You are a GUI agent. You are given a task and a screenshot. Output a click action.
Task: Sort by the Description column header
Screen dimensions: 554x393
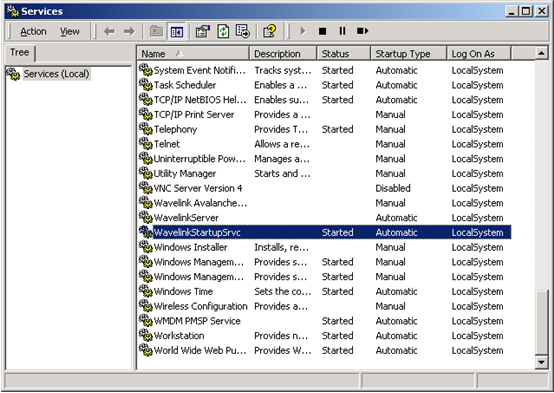click(x=283, y=54)
